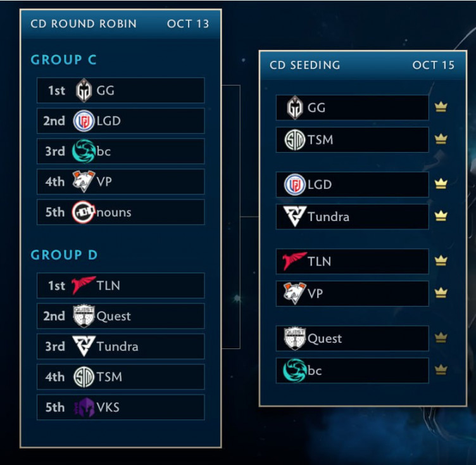Click the TLN logo in Group D
This screenshot has height=465, width=476.
(x=84, y=285)
